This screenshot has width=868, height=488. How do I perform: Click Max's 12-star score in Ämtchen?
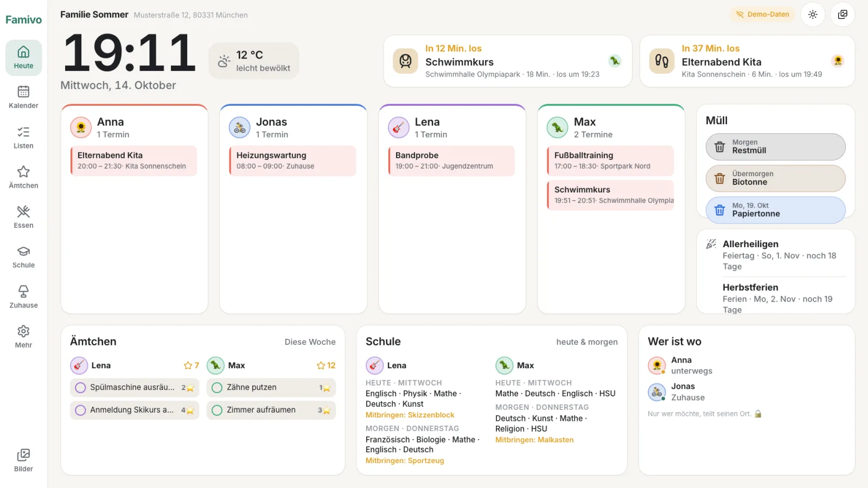326,365
